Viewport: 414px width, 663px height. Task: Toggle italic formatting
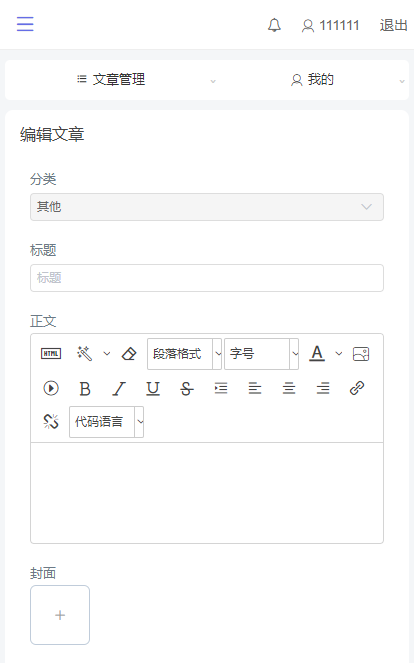[119, 388]
